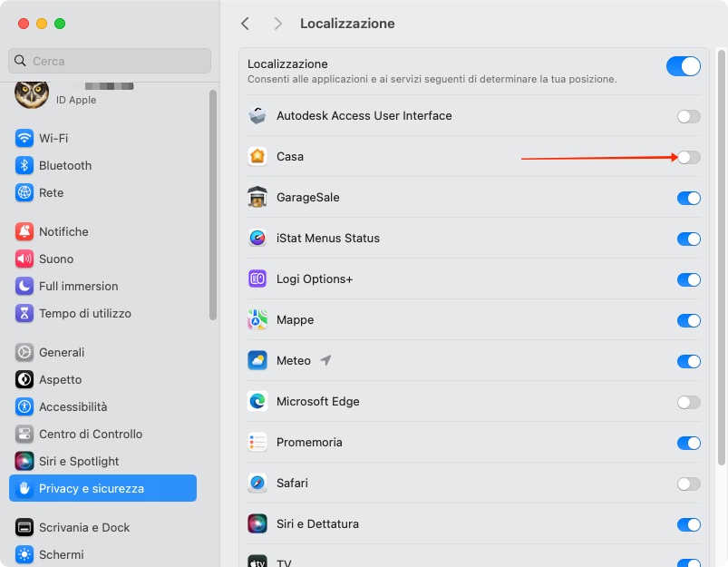Viewport: 728px width, 567px height.
Task: Click the Casa home icon
Action: (x=257, y=157)
